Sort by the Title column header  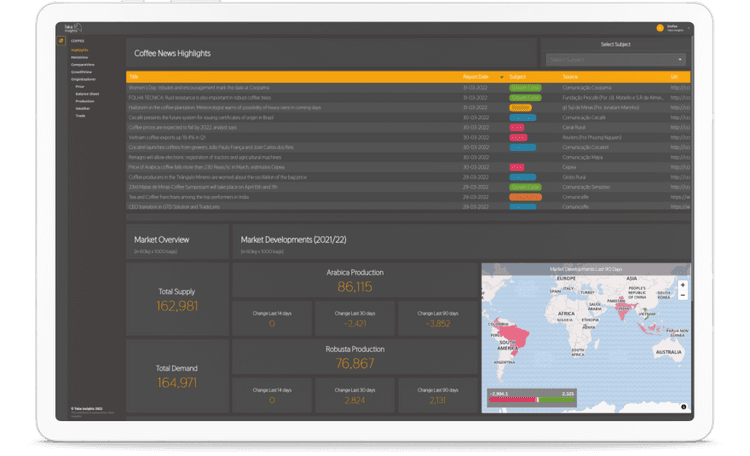tap(134, 77)
